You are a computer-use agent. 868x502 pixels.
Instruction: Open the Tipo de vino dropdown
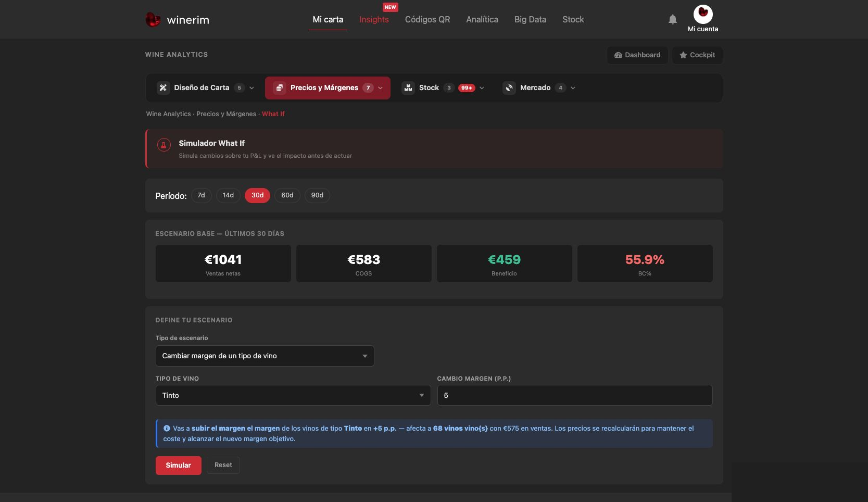[x=293, y=395]
